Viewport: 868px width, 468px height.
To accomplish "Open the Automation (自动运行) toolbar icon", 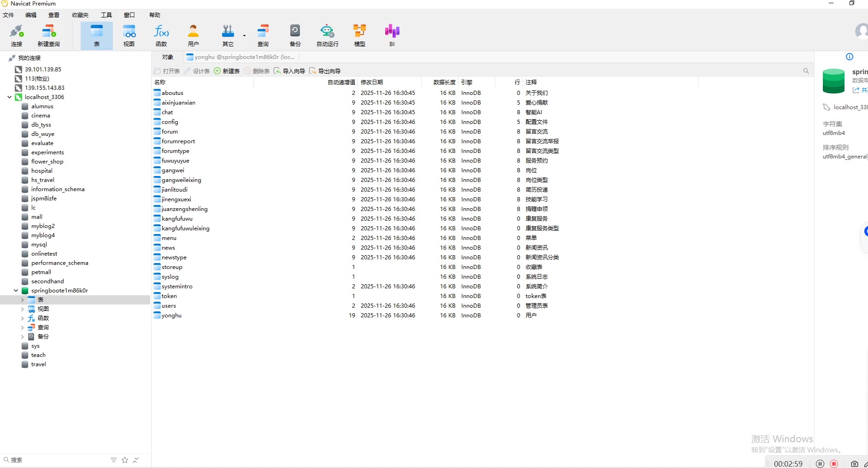I will pyautogui.click(x=328, y=35).
